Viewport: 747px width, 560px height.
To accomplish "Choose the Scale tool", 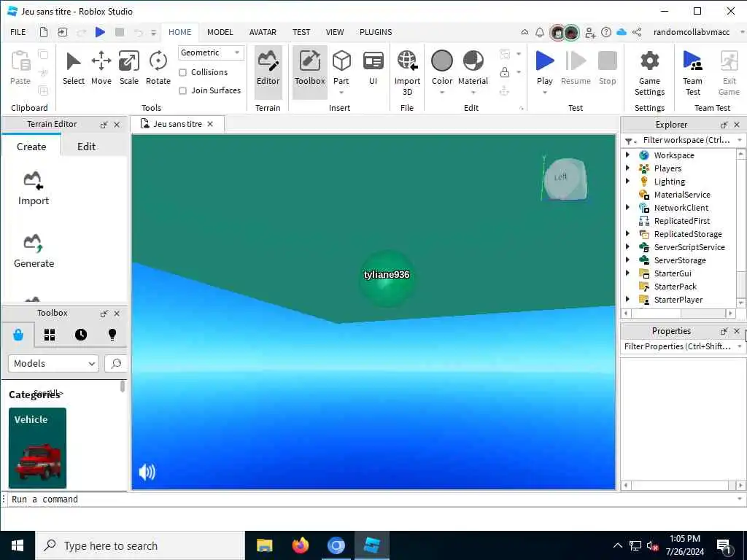I will pos(128,68).
